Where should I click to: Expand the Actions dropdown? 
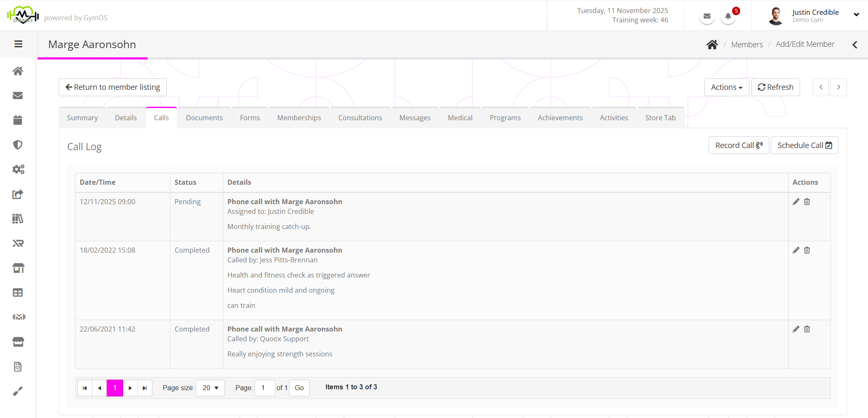[x=726, y=87]
